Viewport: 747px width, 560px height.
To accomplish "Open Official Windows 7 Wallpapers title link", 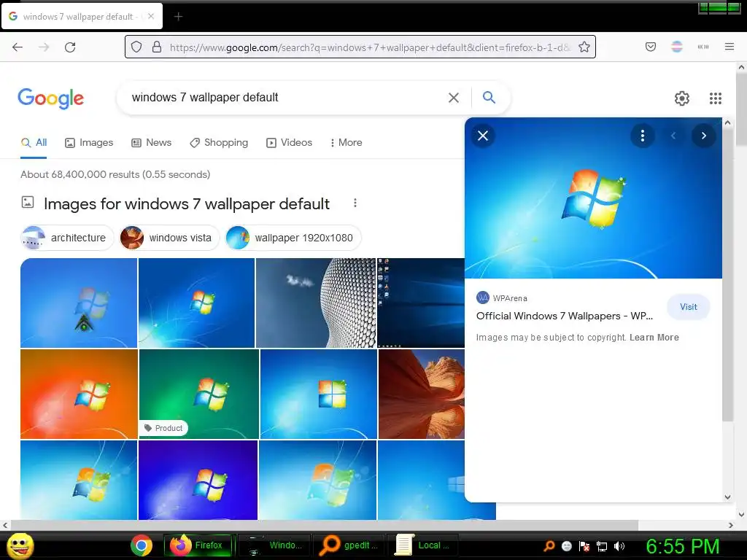I will pyautogui.click(x=564, y=316).
